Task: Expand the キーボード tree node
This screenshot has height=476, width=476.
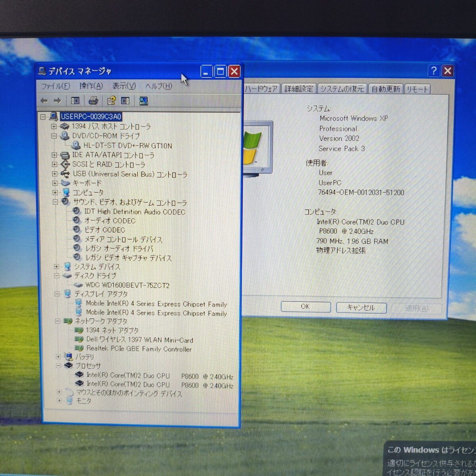Action: [54, 183]
